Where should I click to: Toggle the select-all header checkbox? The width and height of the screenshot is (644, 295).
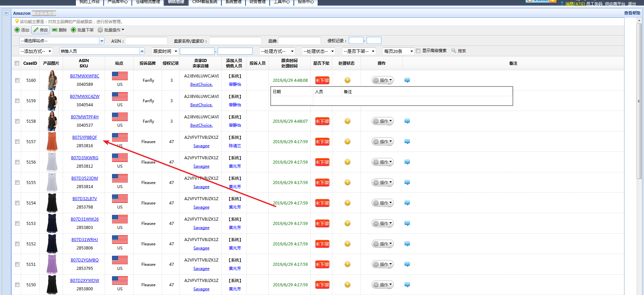[17, 63]
